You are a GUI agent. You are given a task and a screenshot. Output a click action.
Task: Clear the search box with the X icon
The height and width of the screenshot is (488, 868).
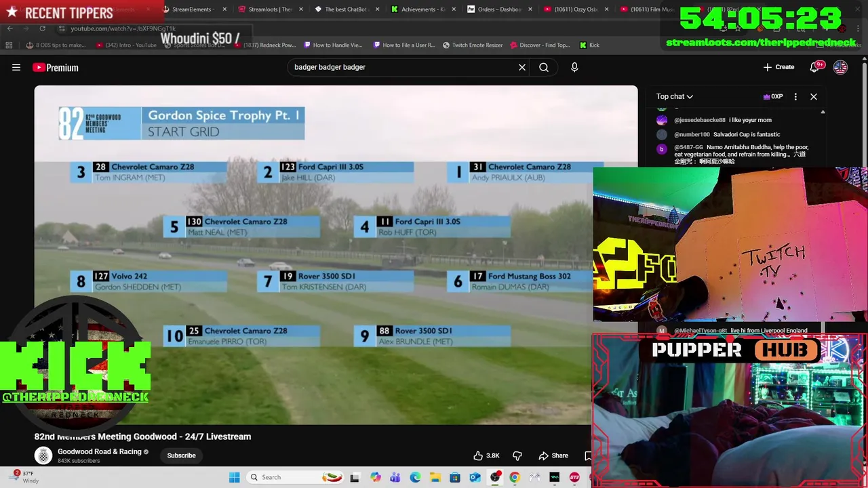click(x=522, y=67)
